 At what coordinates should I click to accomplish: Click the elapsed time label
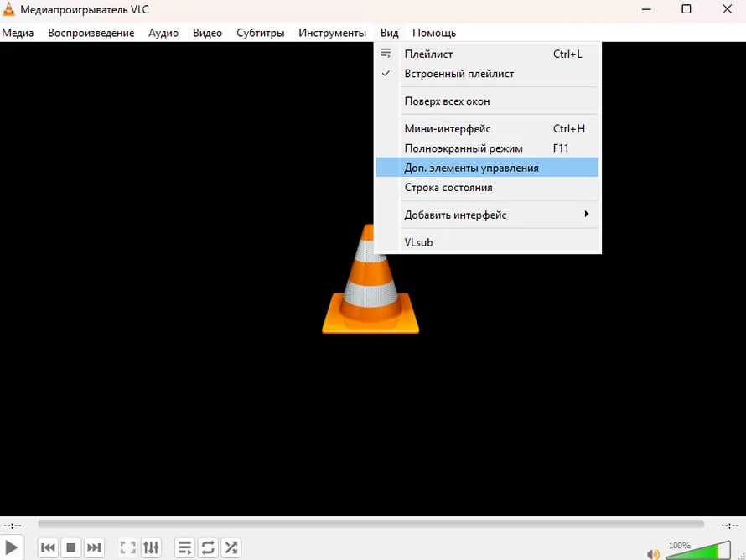[13, 526]
